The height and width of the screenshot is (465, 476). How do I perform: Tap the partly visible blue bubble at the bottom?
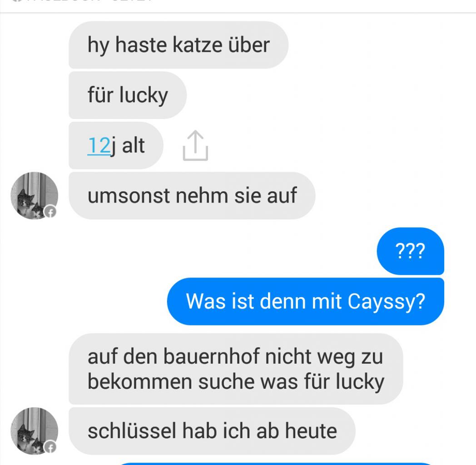point(275,464)
